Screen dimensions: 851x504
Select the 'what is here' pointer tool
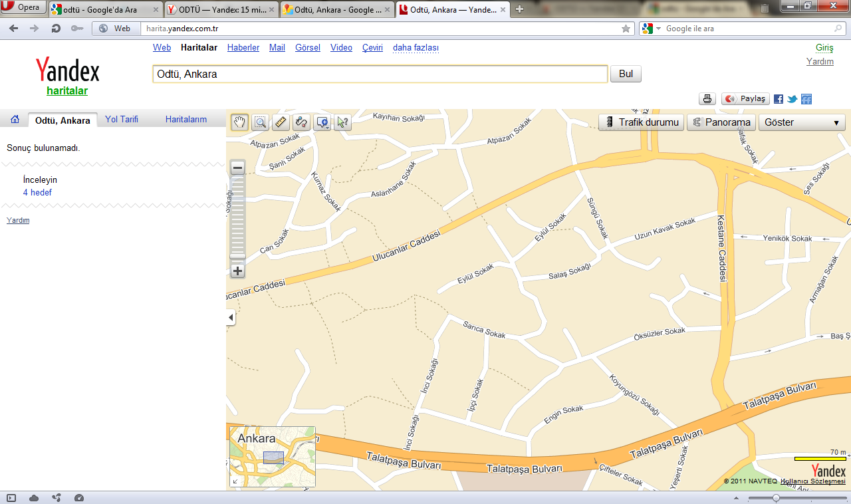[343, 122]
